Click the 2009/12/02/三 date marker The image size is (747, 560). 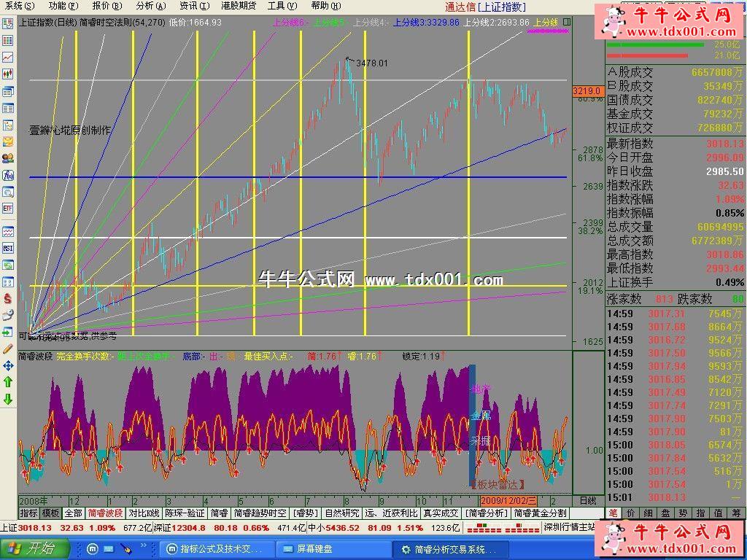[x=508, y=501]
